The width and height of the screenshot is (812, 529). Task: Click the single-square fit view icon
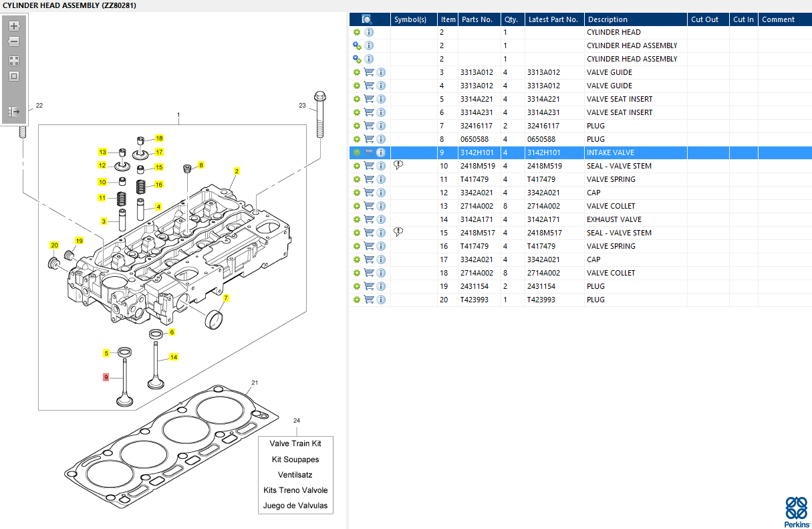[14, 76]
